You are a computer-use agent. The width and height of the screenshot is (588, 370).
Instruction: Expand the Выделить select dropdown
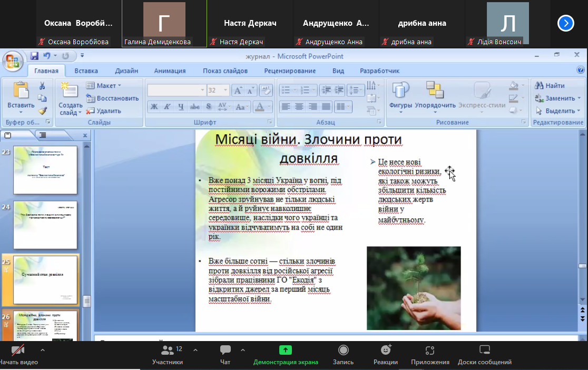click(558, 111)
